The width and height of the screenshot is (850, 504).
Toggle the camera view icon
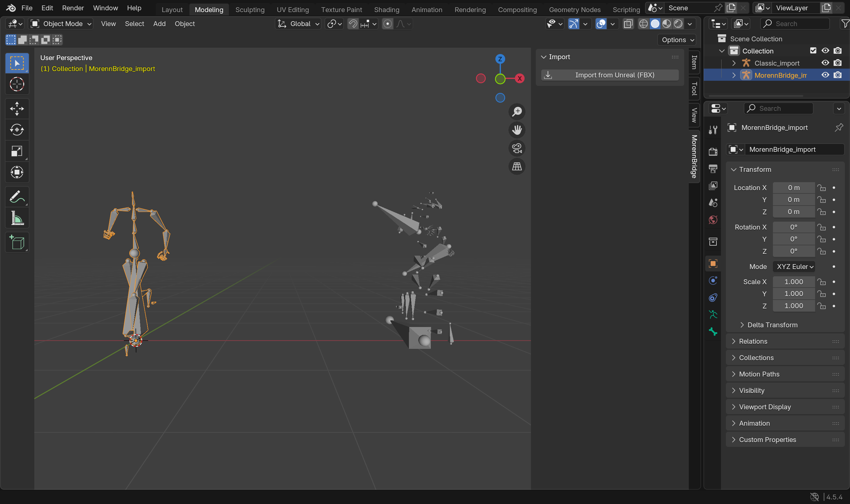tap(517, 148)
